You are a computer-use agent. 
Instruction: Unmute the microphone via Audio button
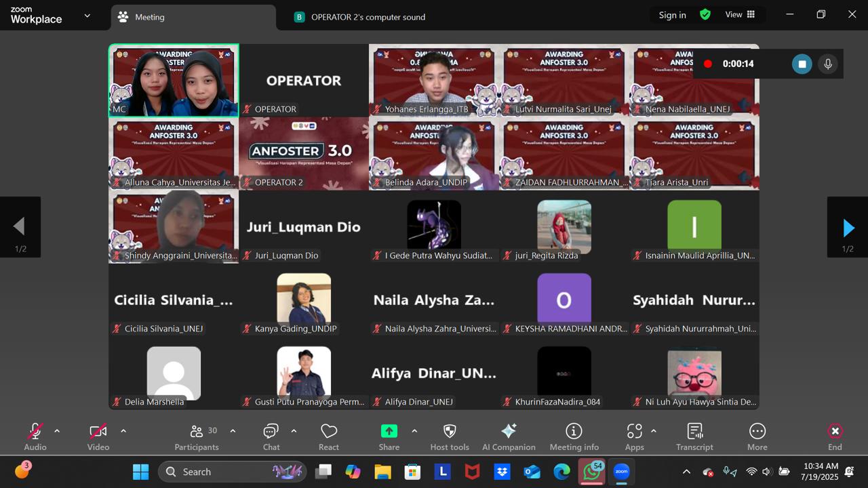point(35,437)
